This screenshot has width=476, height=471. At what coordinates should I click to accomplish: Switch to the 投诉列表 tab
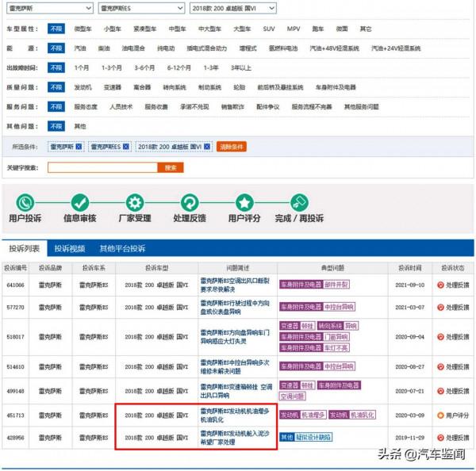coord(25,248)
